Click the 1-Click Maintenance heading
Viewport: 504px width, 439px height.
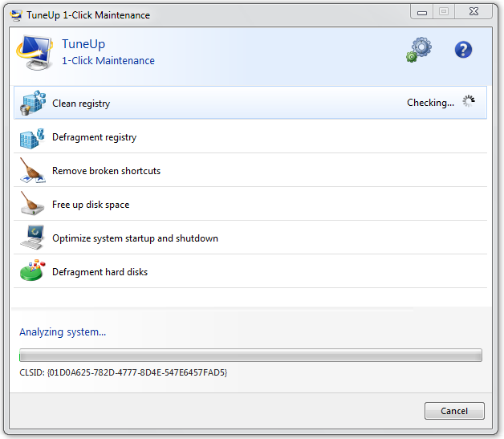[x=108, y=61]
